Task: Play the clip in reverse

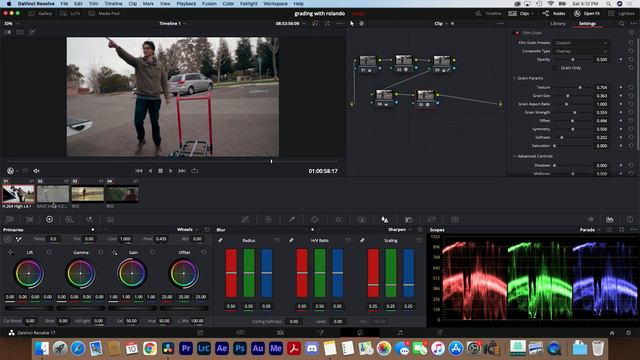Action: coord(150,171)
